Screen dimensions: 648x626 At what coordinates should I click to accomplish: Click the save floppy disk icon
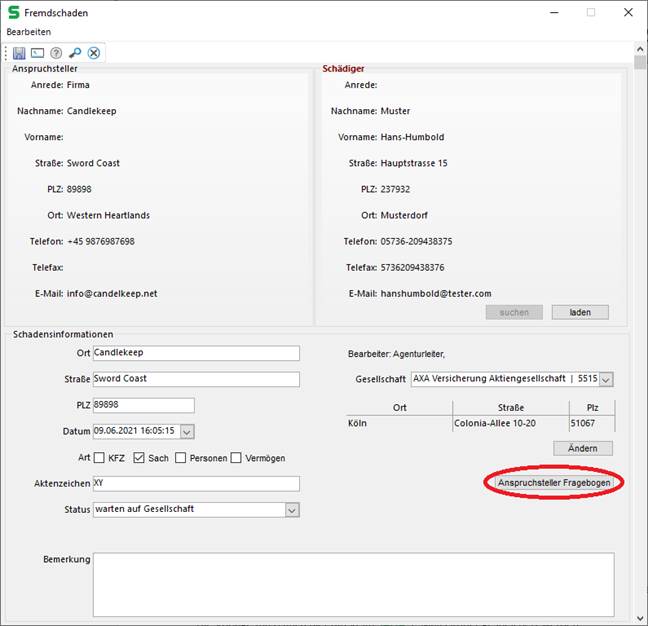pos(19,53)
